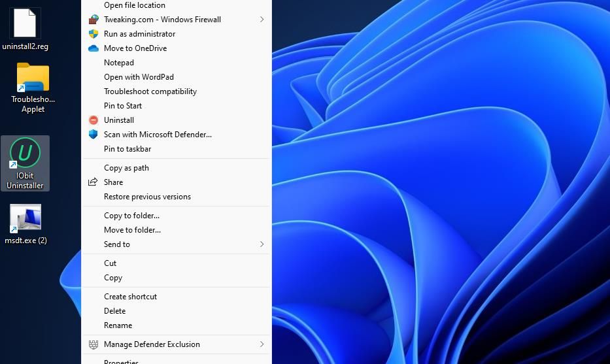Click Delete in the context menu
Image resolution: width=610 pixels, height=364 pixels.
(x=114, y=311)
